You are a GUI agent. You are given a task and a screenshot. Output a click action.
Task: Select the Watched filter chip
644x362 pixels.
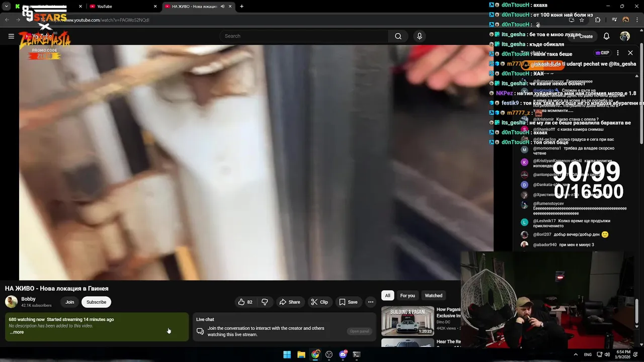click(x=434, y=296)
